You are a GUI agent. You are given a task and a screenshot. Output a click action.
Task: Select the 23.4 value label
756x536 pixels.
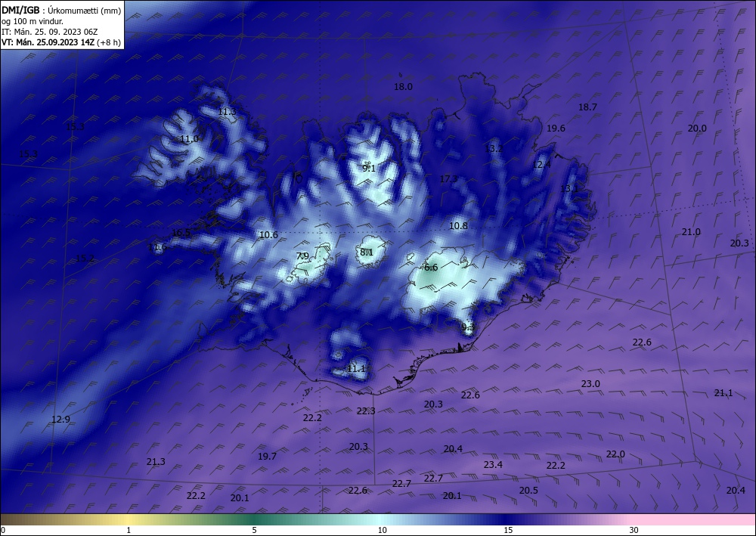pyautogui.click(x=493, y=465)
